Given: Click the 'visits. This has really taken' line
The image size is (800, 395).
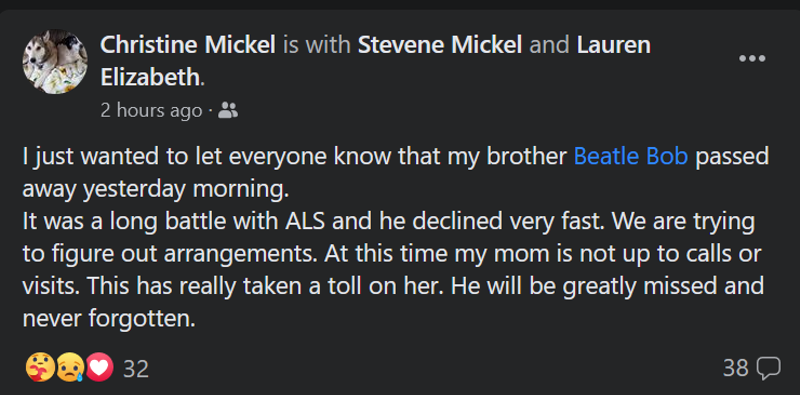Looking at the screenshot, I should (x=393, y=286).
